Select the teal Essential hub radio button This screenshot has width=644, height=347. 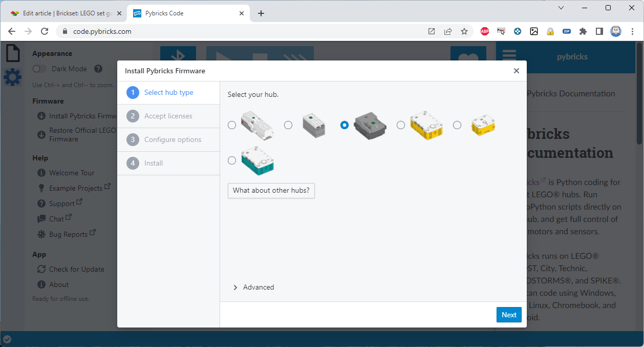[232, 160]
